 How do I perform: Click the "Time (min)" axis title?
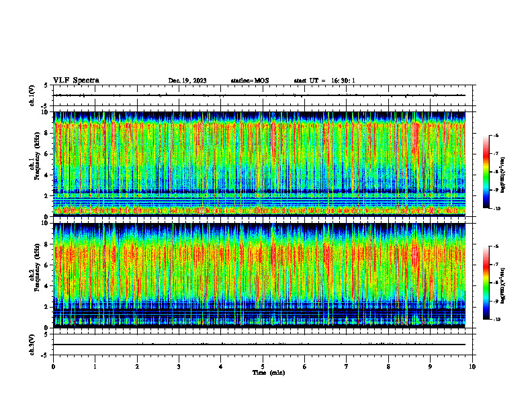(x=269, y=373)
